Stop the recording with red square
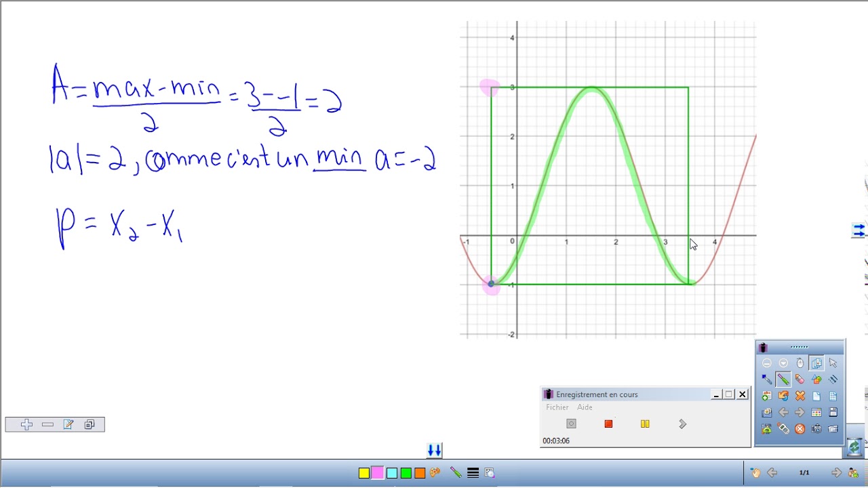 coord(608,424)
